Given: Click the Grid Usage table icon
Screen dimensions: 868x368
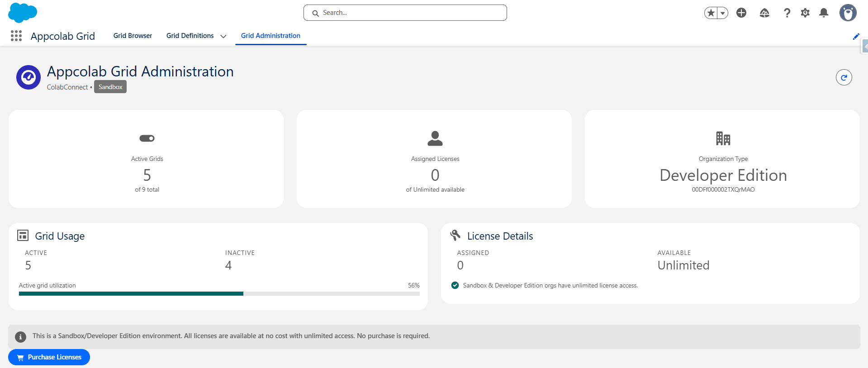Looking at the screenshot, I should click(x=23, y=235).
